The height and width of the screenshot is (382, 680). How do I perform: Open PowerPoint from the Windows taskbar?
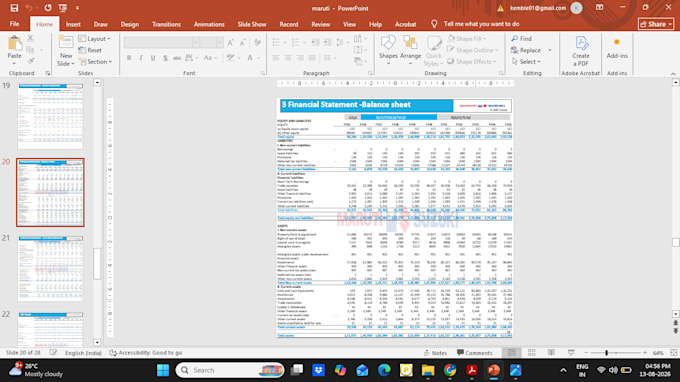click(494, 370)
